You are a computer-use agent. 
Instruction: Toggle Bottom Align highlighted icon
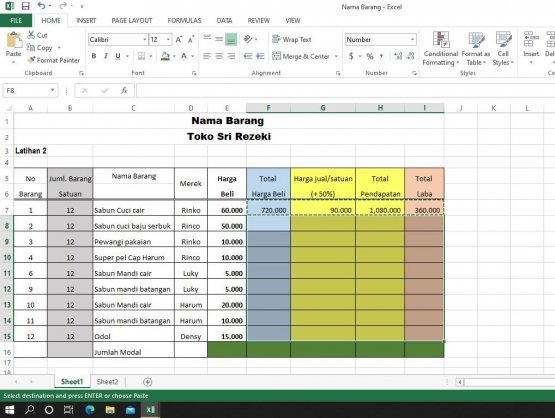[x=231, y=39]
